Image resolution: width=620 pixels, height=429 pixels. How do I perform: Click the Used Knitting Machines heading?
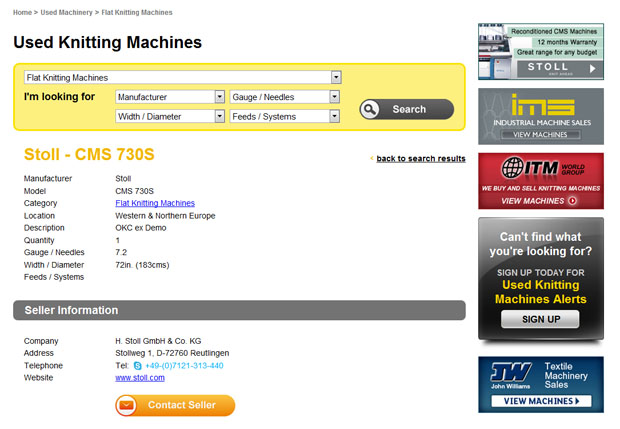tap(108, 42)
